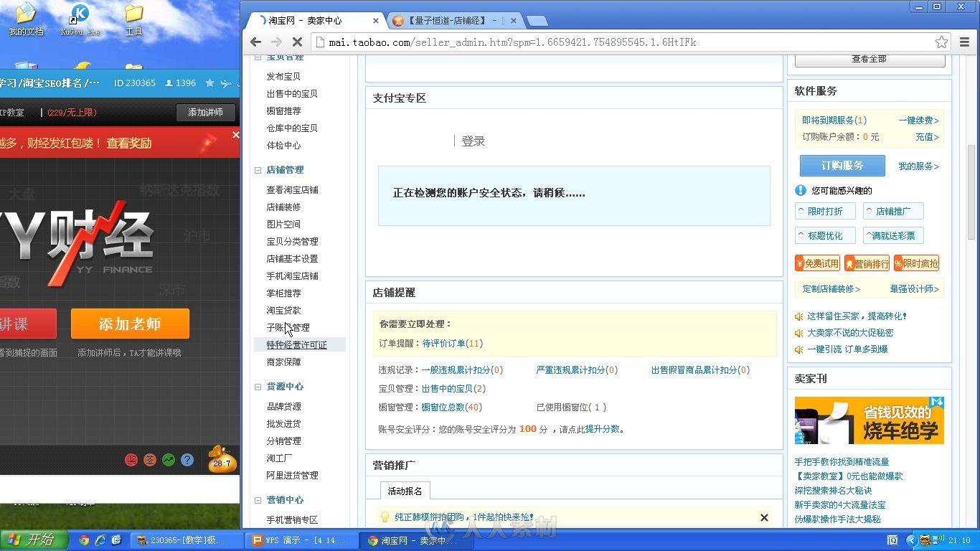This screenshot has width=980, height=551.
Task: Select the 活动报名 tab
Action: click(x=405, y=491)
